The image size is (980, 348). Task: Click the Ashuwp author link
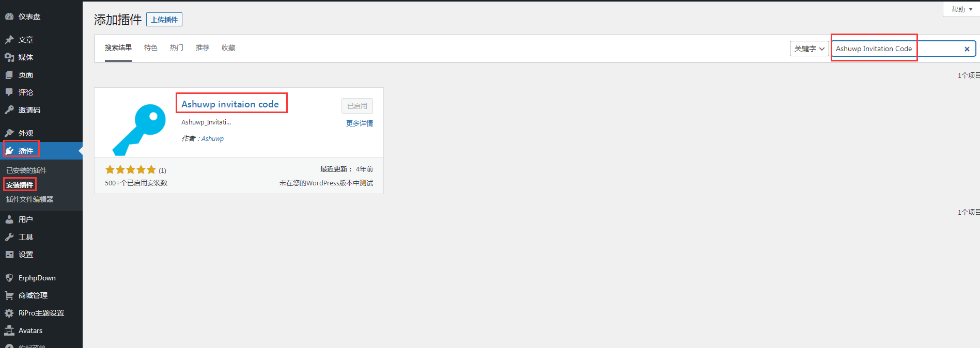click(x=212, y=139)
